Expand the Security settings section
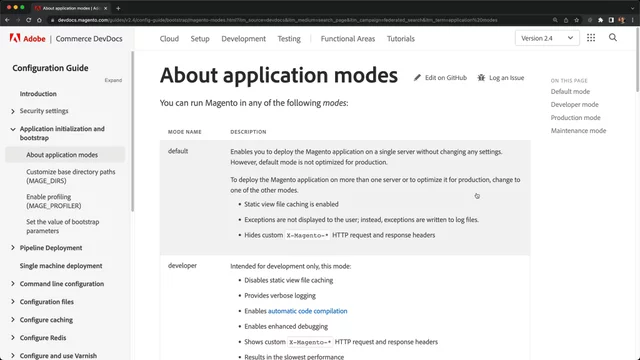Screen dimensions: 640x360 tap(13, 111)
